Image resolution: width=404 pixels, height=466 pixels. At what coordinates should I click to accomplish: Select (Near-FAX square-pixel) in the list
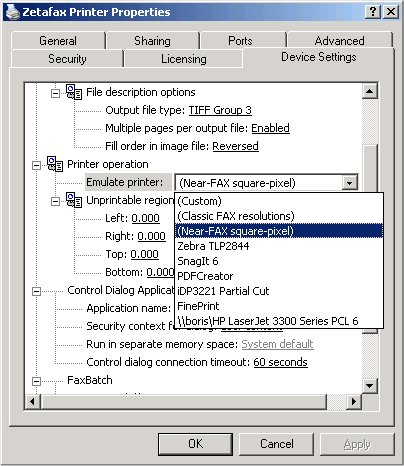point(279,231)
